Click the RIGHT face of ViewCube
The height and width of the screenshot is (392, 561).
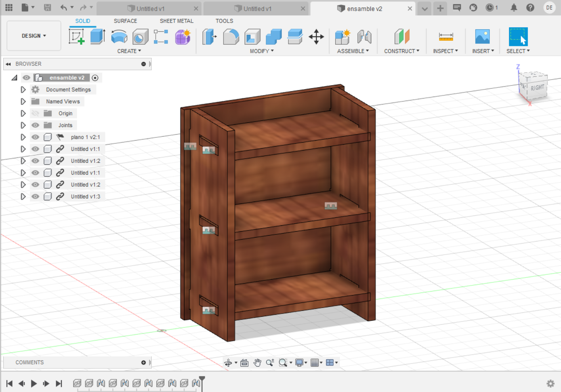(537, 88)
